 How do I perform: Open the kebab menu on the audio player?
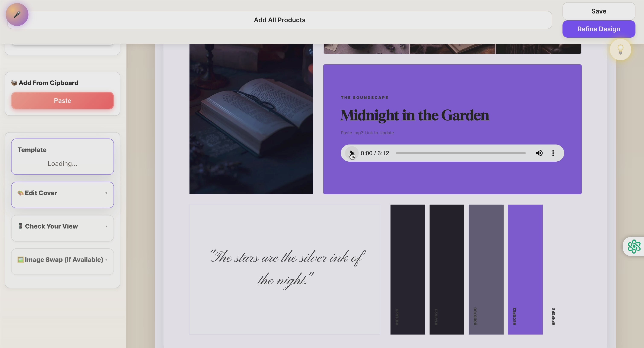pyautogui.click(x=553, y=153)
